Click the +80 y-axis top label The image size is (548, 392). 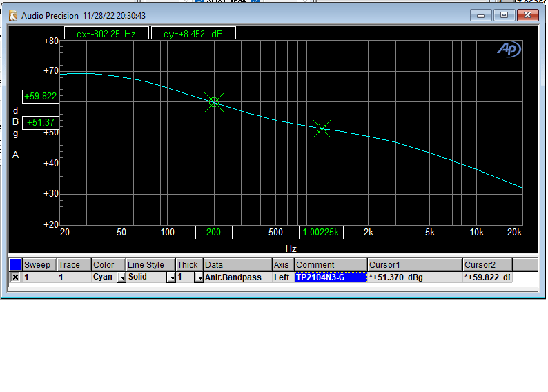51,41
